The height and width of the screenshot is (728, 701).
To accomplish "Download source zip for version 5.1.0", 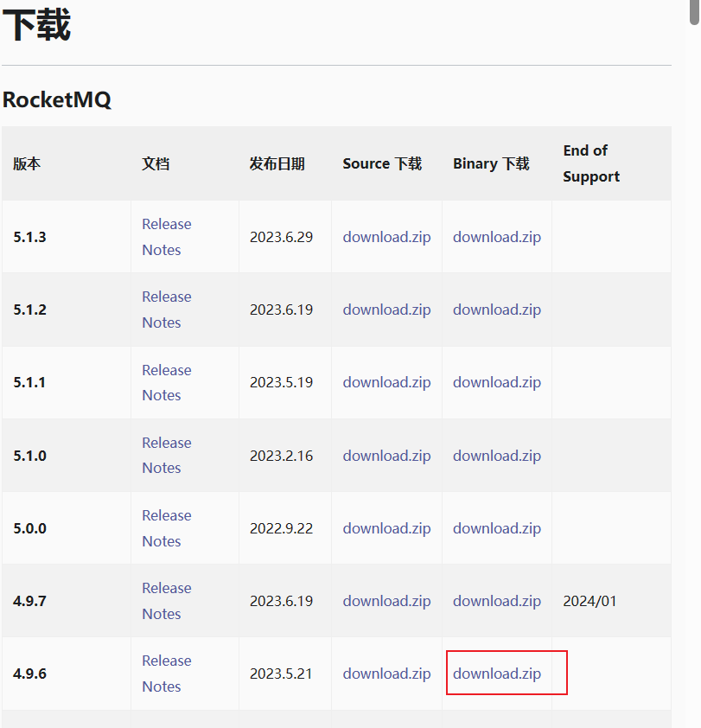I will tap(386, 456).
